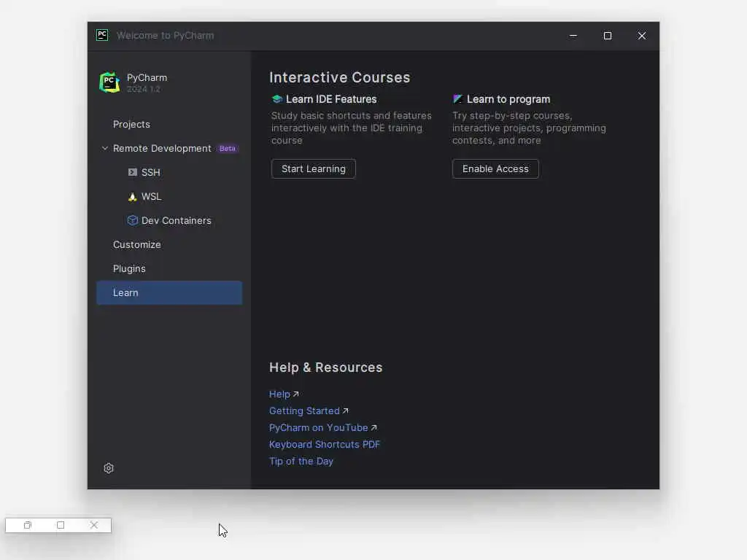Click the maximize icon on the small bottom-left window
The image size is (747, 560).
click(x=61, y=525)
